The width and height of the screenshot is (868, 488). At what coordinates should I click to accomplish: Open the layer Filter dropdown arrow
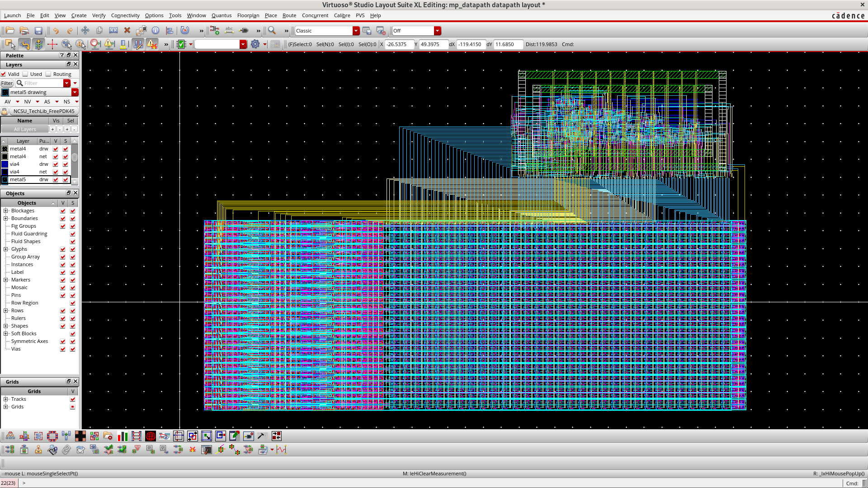[x=67, y=83]
